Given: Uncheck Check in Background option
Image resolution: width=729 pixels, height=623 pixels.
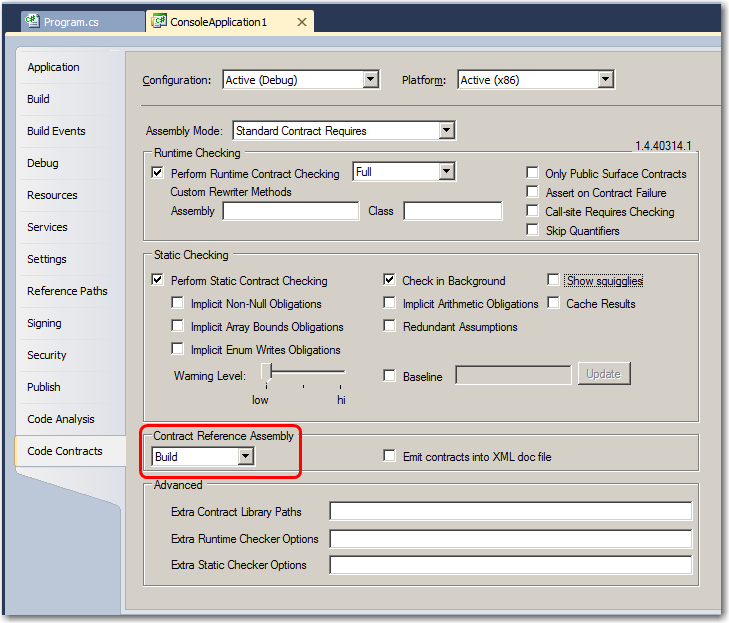Looking at the screenshot, I should [x=390, y=281].
